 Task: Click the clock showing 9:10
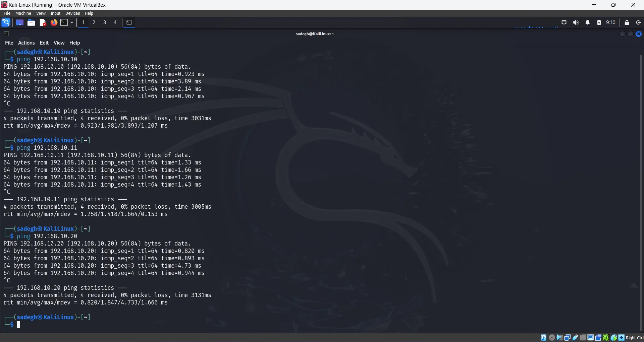610,22
